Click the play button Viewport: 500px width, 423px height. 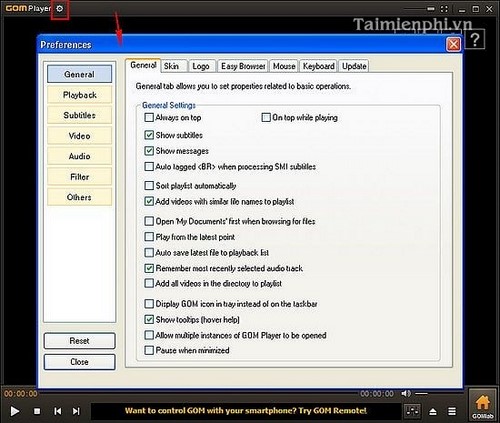tap(14, 411)
